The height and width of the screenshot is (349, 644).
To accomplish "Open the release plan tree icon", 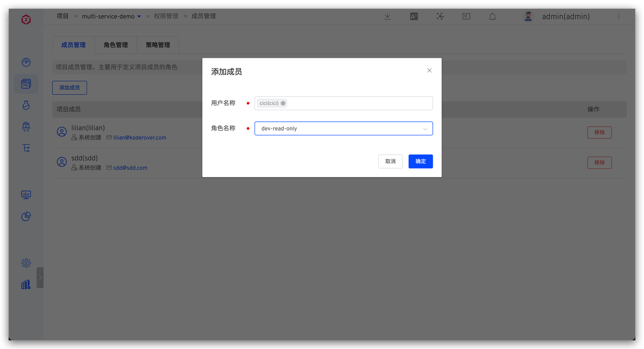I will pyautogui.click(x=26, y=147).
